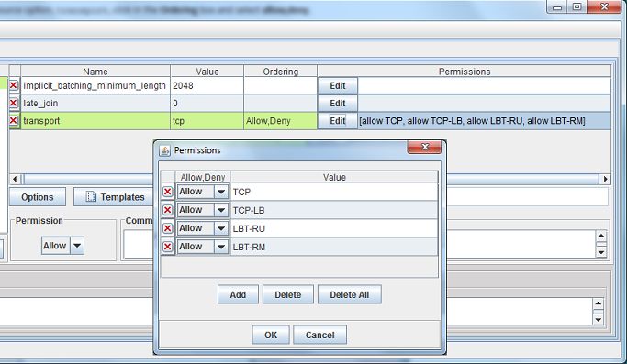Delete the LBT-RU permission using its red X
The width and height of the screenshot is (627, 364).
tap(168, 228)
